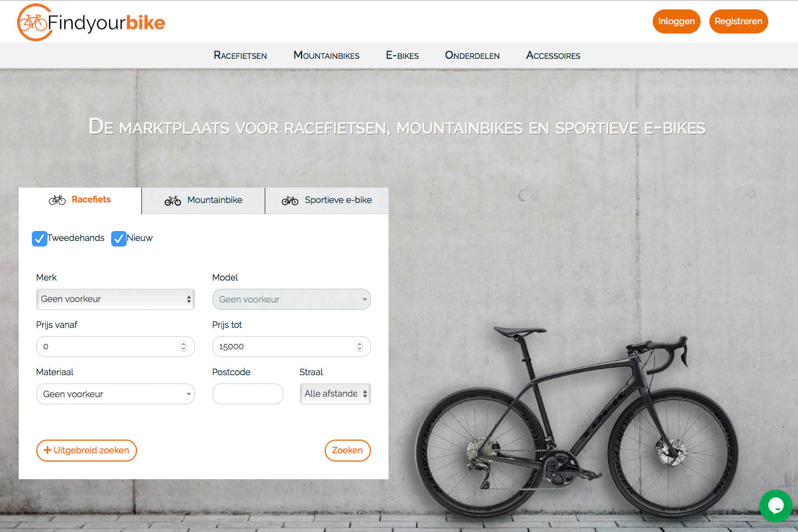
Task: Uncheck the Tweedehands checkbox
Action: click(40, 239)
